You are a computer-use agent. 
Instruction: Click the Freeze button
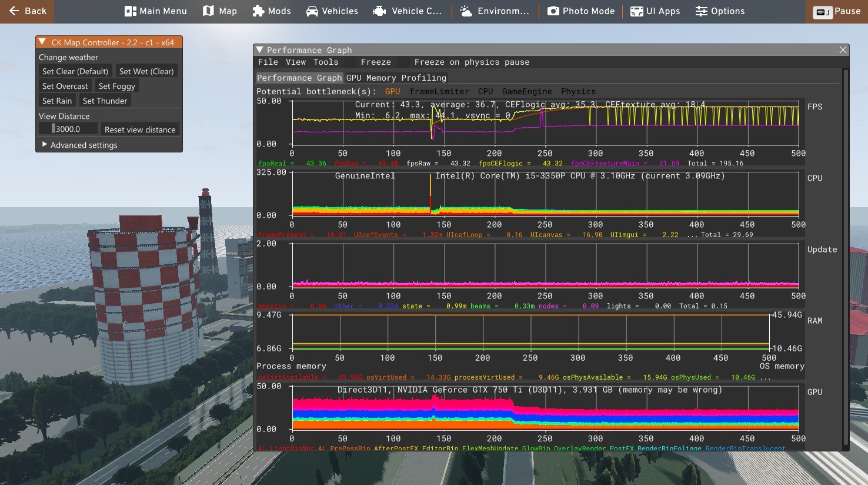(x=376, y=62)
